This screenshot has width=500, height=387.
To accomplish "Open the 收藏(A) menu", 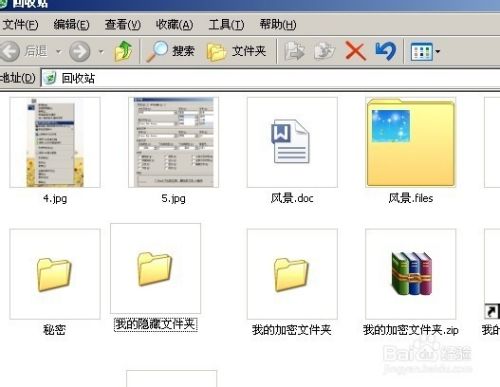I will click(174, 24).
